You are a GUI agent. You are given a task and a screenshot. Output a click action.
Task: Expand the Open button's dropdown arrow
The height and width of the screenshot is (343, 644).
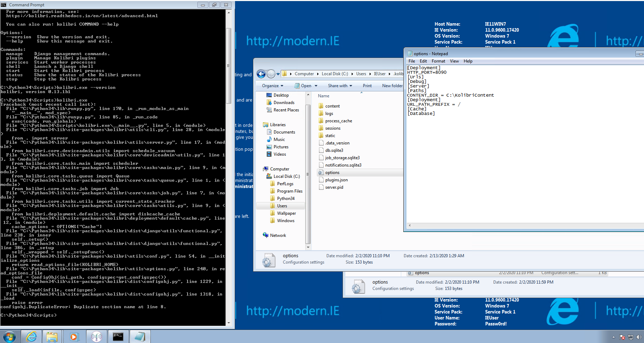[316, 85]
